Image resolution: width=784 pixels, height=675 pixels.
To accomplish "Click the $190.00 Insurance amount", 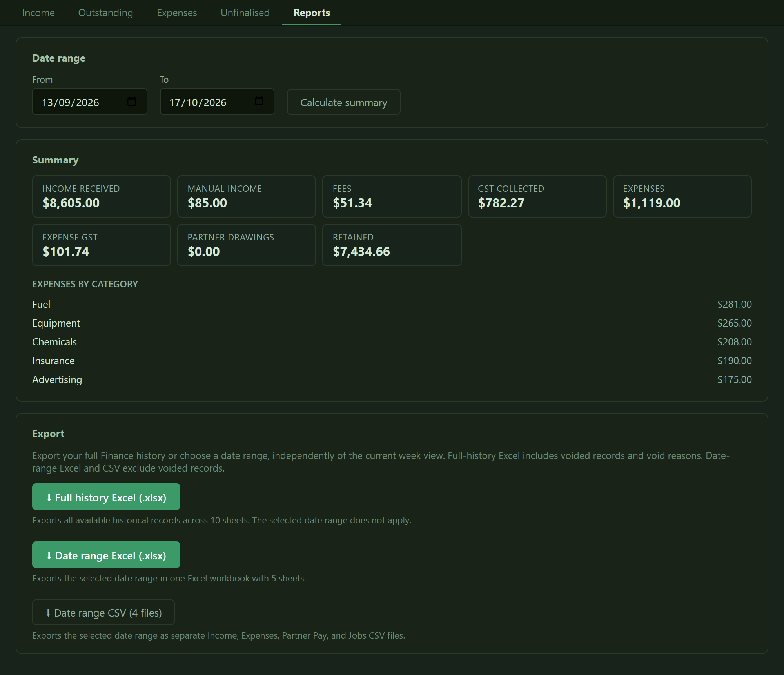I will pos(734,361).
